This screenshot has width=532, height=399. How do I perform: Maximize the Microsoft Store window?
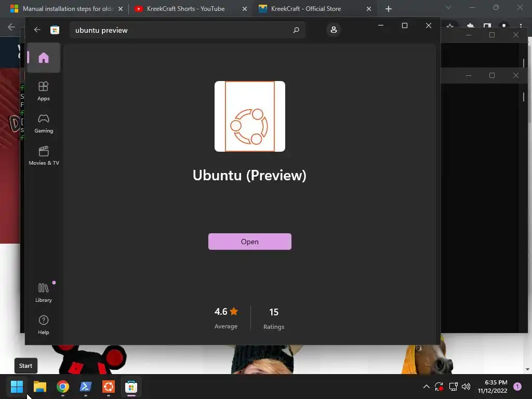404,25
